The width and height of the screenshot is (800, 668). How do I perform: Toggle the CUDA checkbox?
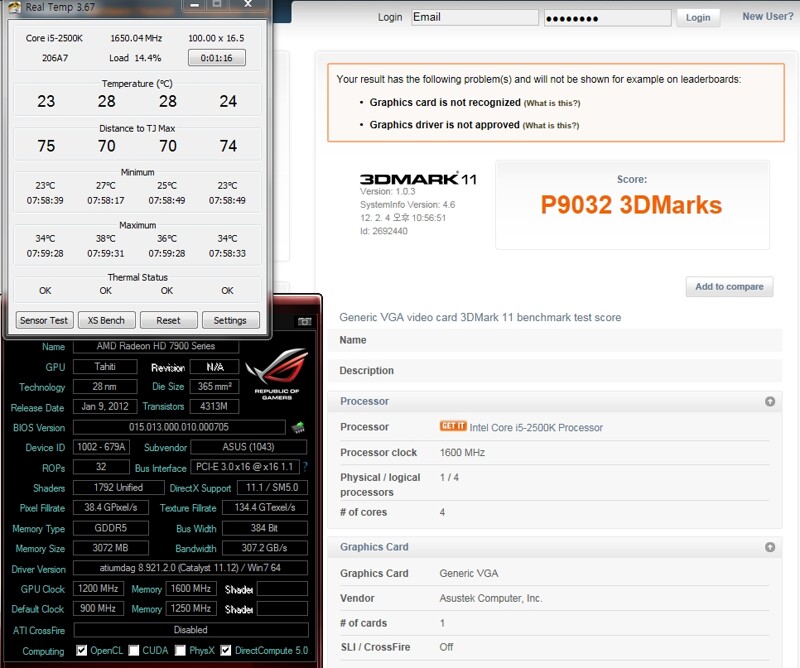pos(134,650)
